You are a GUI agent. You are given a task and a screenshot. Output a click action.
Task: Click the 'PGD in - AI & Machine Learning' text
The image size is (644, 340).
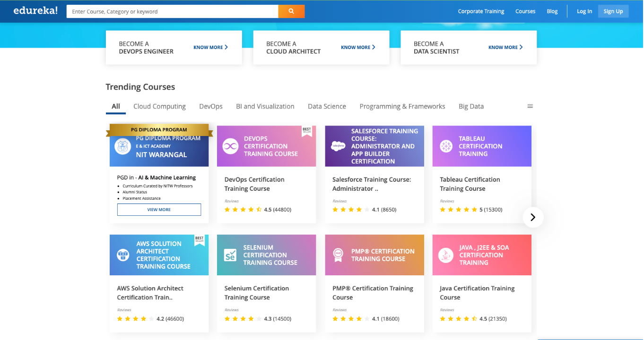[x=157, y=178]
